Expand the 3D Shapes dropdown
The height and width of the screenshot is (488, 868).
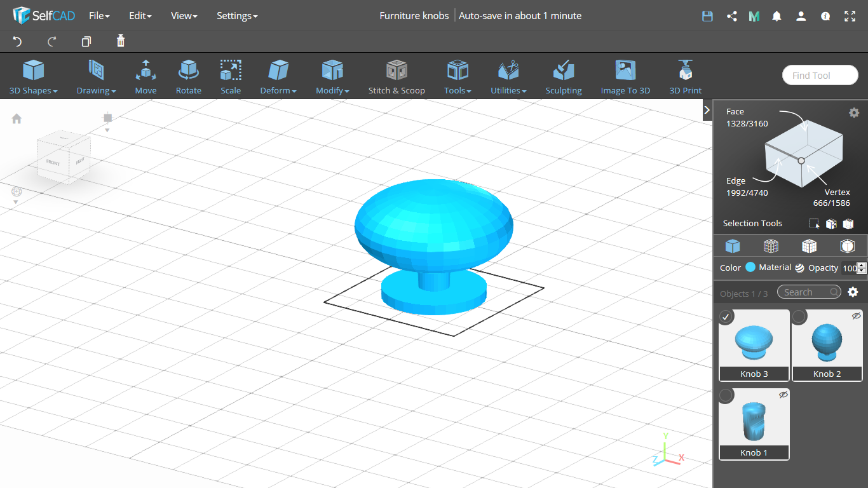click(x=33, y=77)
